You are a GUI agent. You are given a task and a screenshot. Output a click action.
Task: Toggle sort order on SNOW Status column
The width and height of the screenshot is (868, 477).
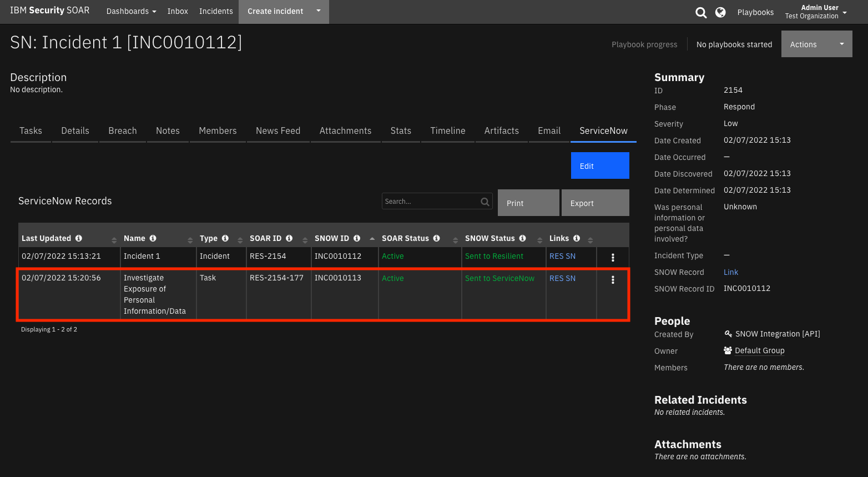click(x=539, y=238)
